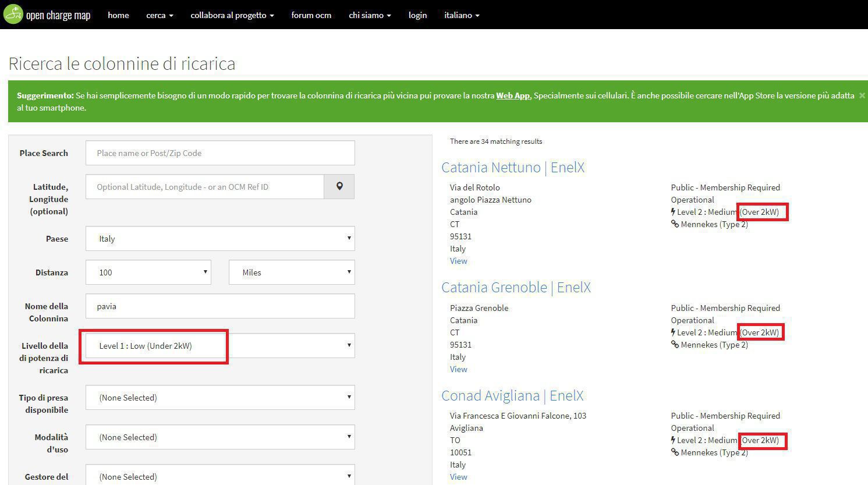Click the Nome della Colonnina field

pos(220,306)
